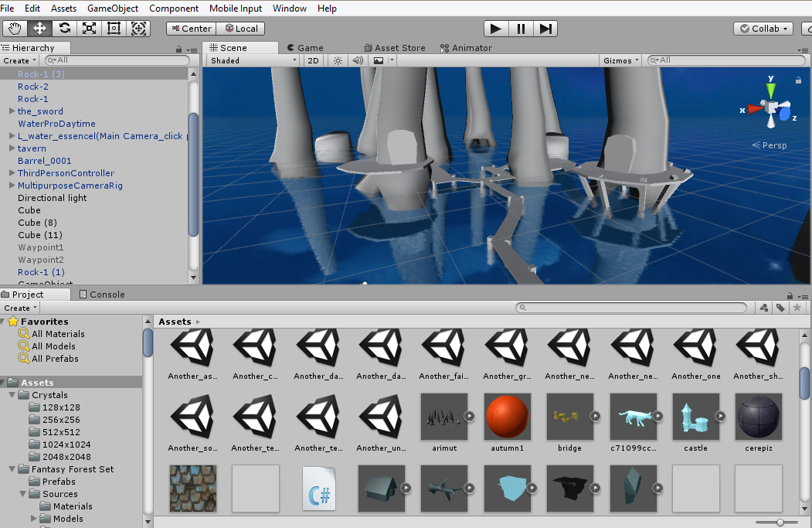Switch to the Animator tab

click(x=466, y=48)
